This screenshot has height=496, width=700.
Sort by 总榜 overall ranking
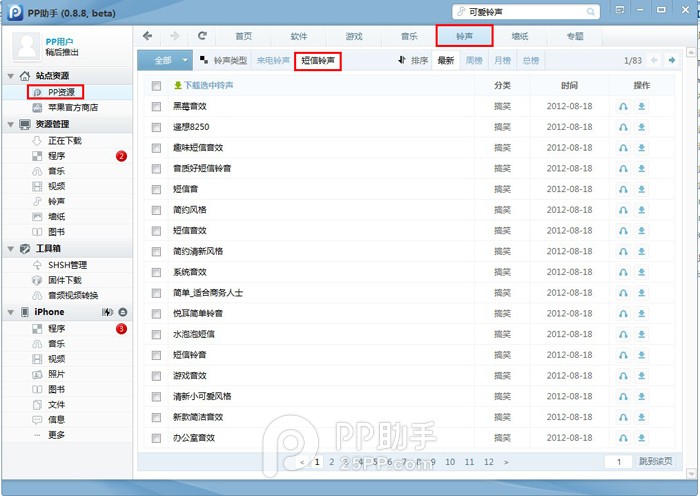(530, 60)
